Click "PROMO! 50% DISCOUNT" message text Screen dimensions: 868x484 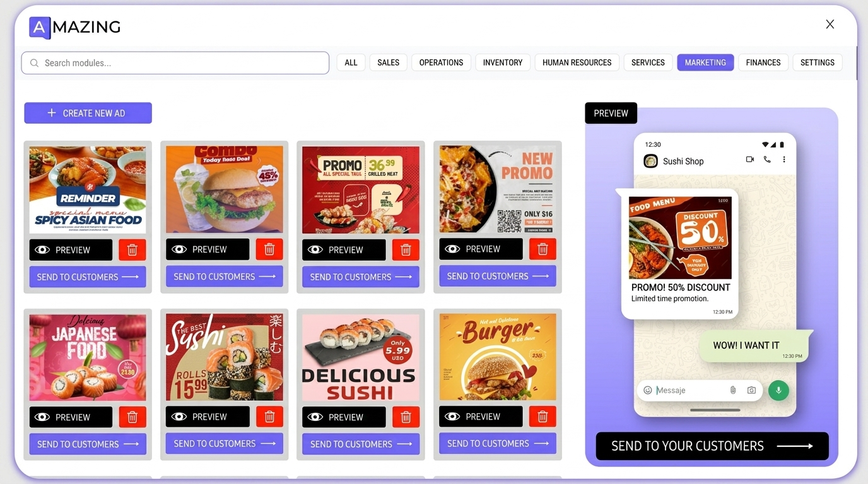click(x=681, y=287)
